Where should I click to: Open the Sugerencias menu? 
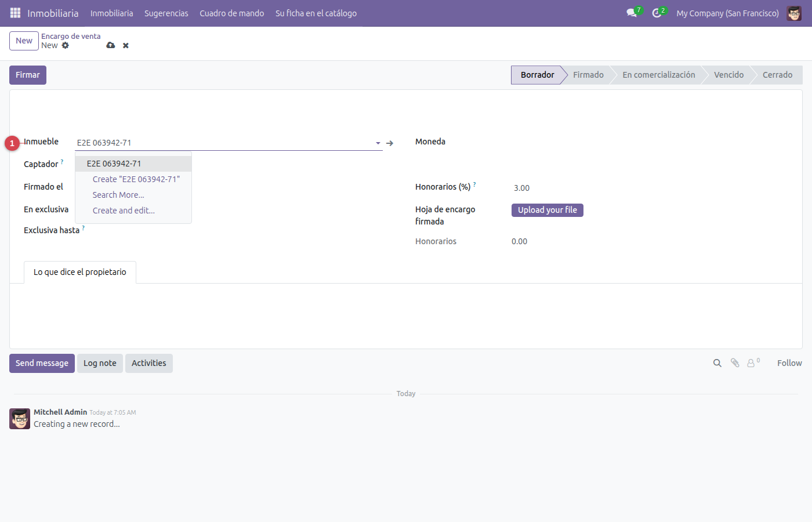[x=166, y=13]
